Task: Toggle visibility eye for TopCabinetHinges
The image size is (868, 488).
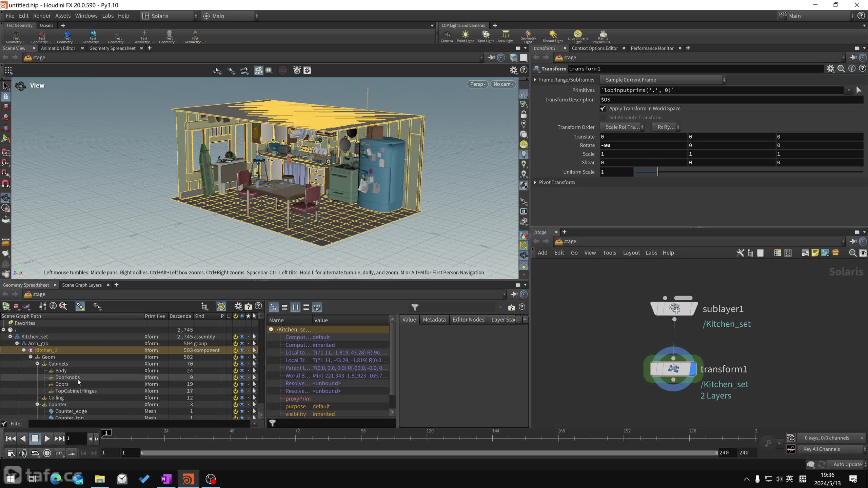Action: (x=242, y=391)
